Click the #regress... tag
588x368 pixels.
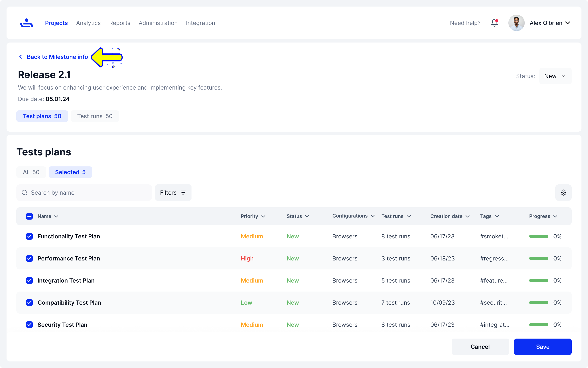[x=494, y=258]
